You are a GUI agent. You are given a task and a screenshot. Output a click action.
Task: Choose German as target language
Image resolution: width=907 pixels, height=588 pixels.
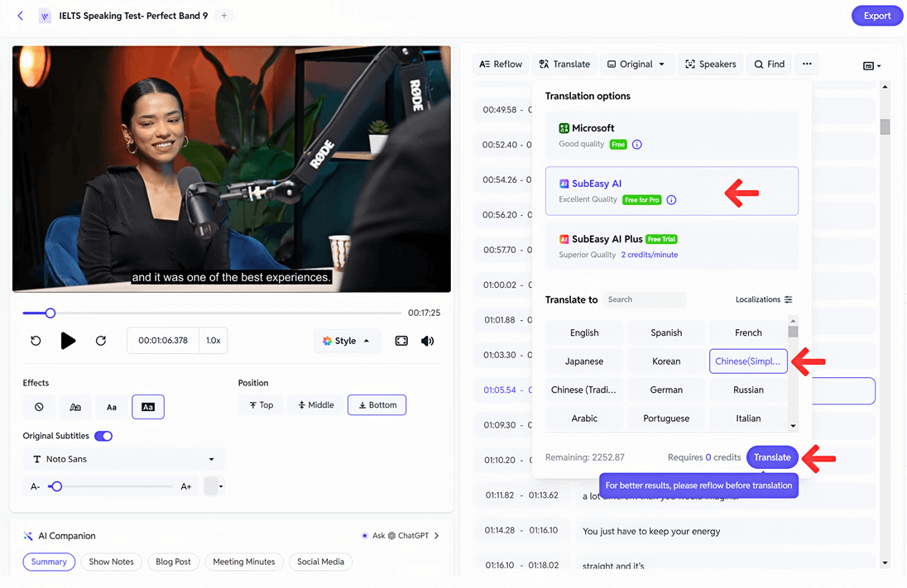[x=666, y=390]
